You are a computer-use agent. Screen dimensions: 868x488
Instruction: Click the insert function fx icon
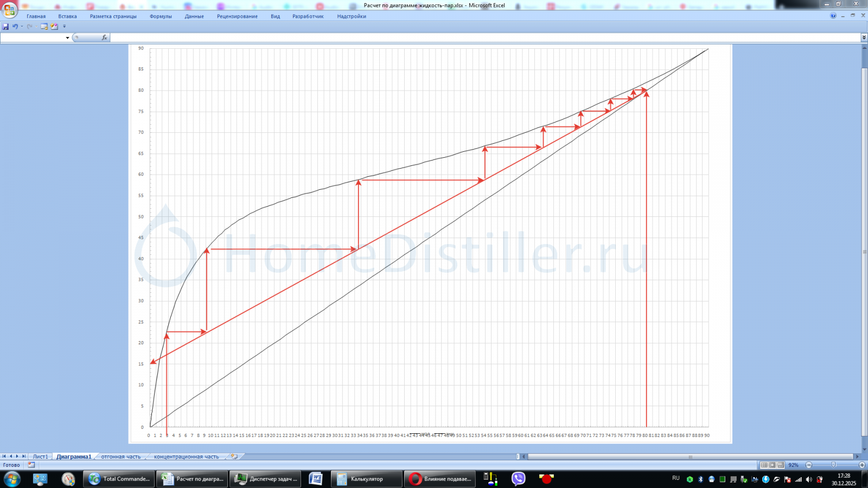104,38
